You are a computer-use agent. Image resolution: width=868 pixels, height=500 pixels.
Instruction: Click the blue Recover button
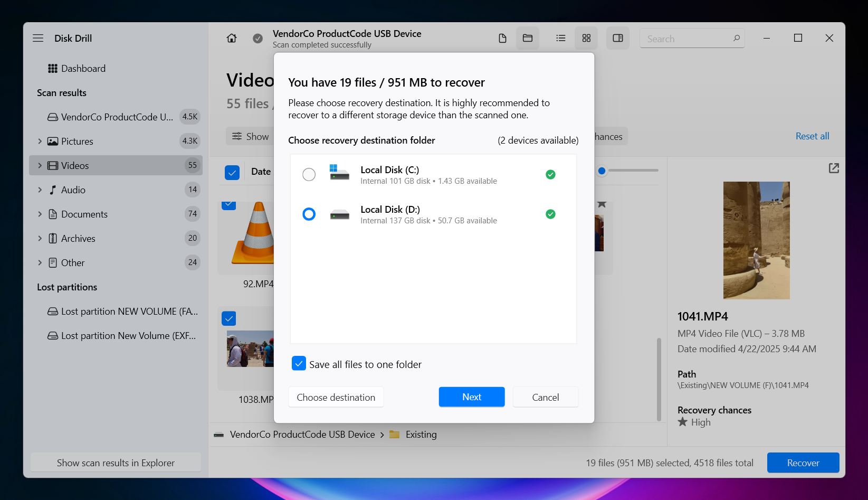coord(803,463)
